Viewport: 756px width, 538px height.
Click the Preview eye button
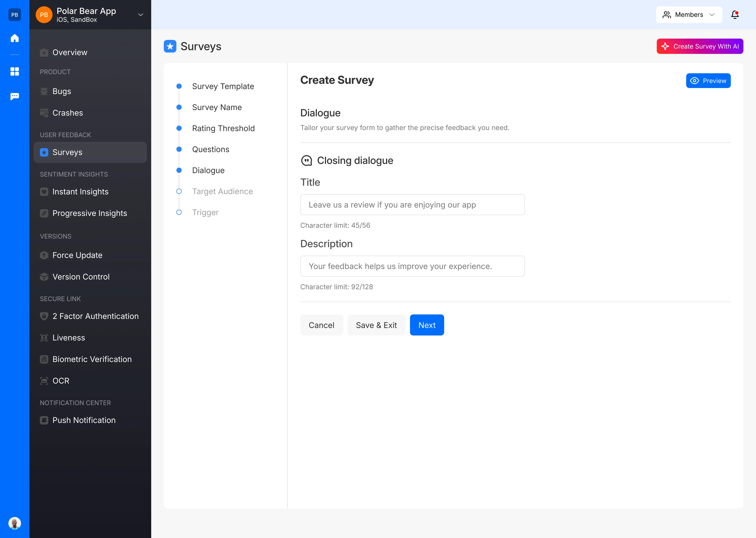tap(708, 81)
